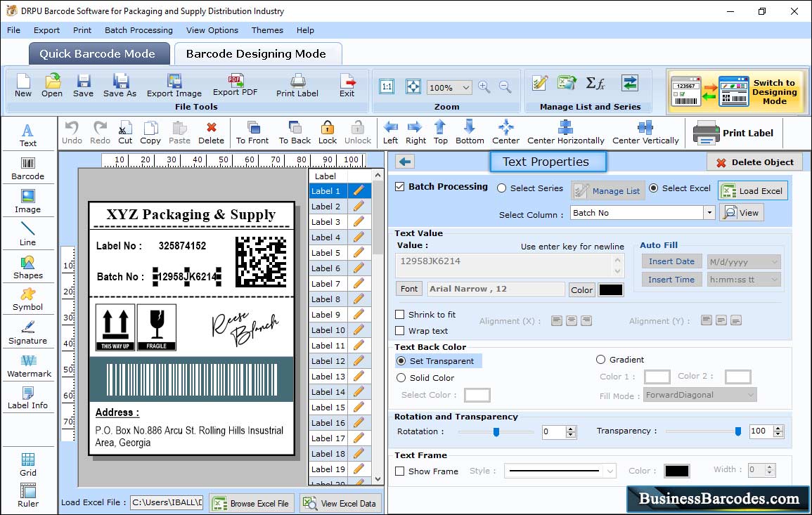Copy the selected object

pos(150,133)
